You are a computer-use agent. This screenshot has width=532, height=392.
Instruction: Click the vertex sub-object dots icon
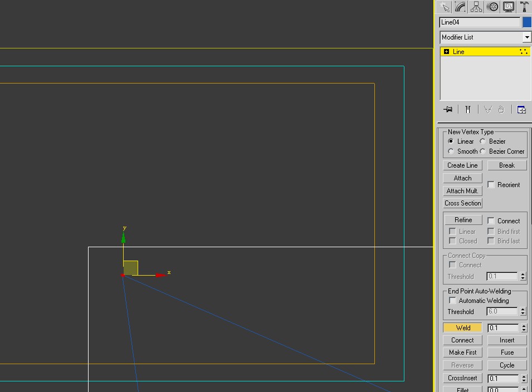(524, 52)
